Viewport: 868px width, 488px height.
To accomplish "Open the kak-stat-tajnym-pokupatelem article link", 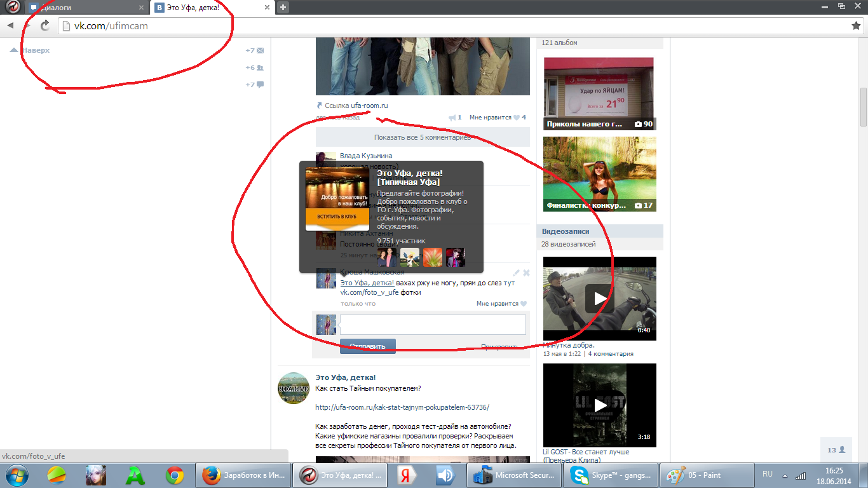I will click(x=402, y=407).
